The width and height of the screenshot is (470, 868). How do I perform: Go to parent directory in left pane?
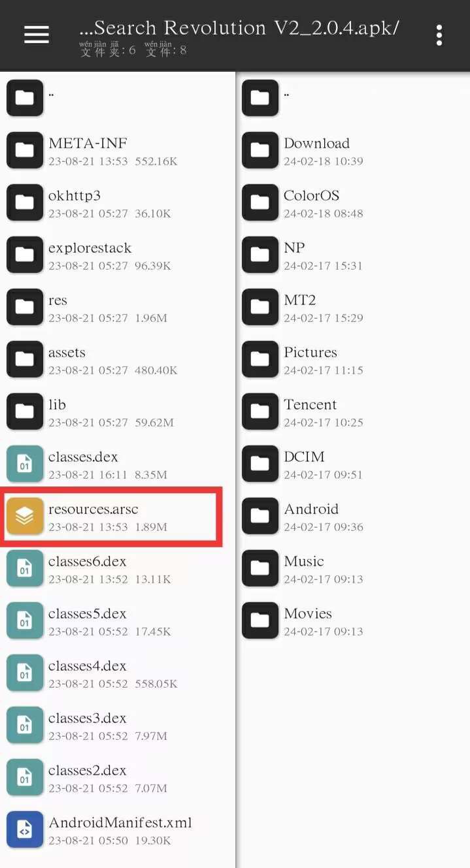[118, 98]
